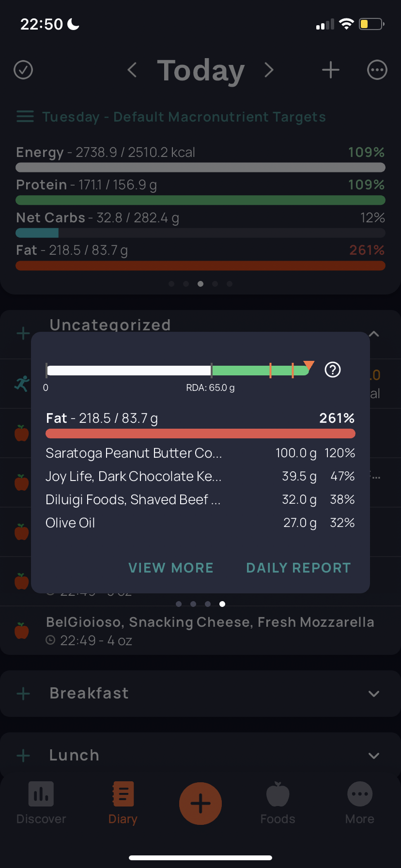Click VIEW MORE in fat popup
The width and height of the screenshot is (401, 868).
(171, 568)
